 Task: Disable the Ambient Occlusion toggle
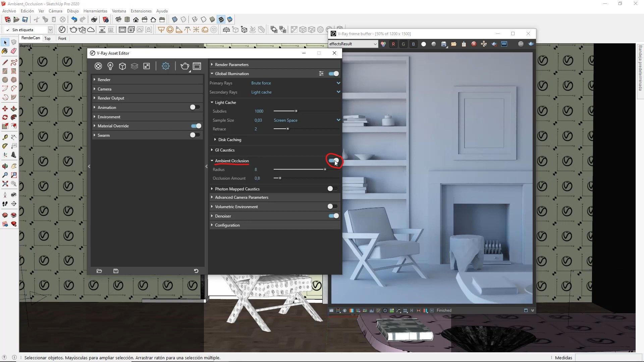pyautogui.click(x=333, y=161)
